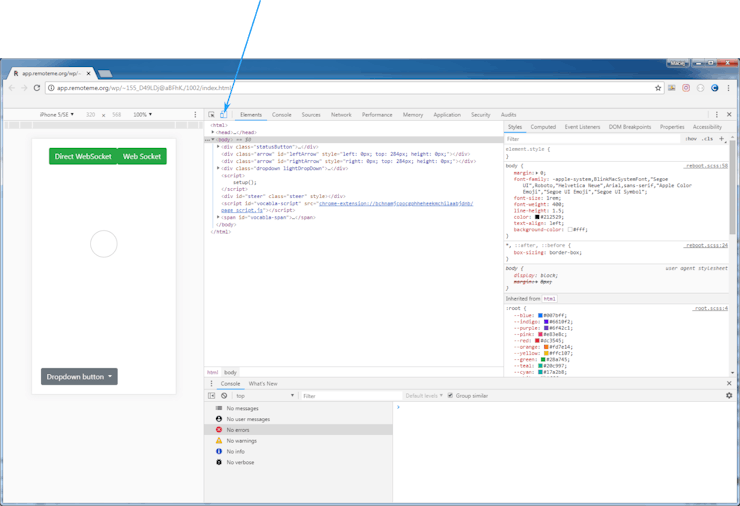Toggle .cls element classes panel
740x506 pixels.
(707, 139)
